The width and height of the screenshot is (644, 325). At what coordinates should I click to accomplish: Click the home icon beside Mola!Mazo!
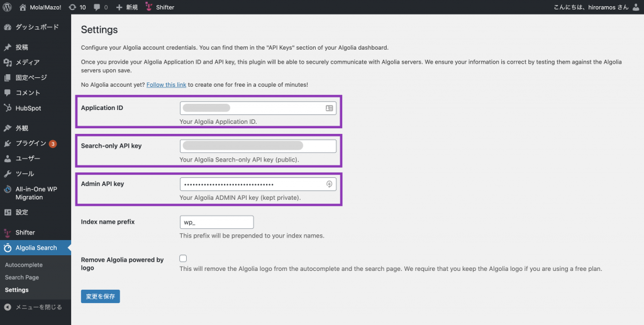pyautogui.click(x=23, y=7)
